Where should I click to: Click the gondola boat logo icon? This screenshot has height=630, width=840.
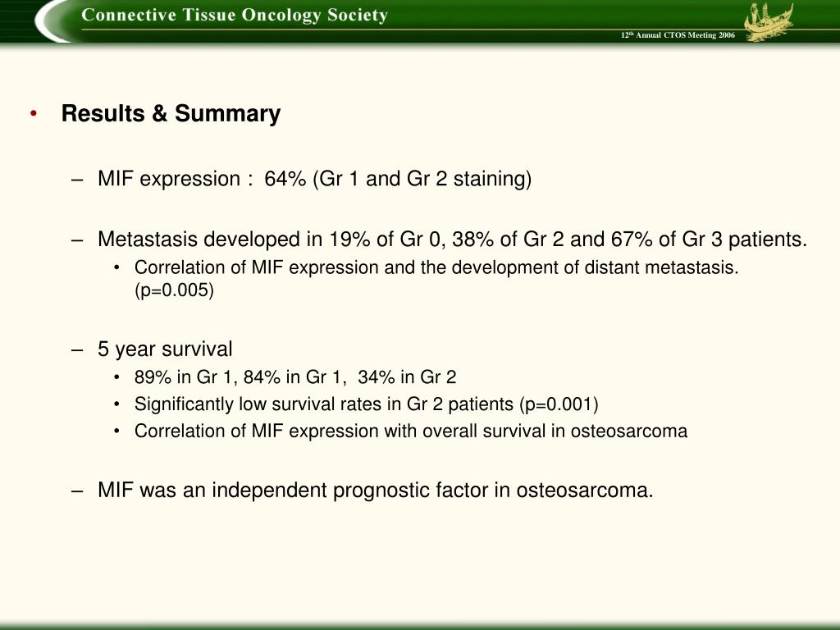click(769, 21)
